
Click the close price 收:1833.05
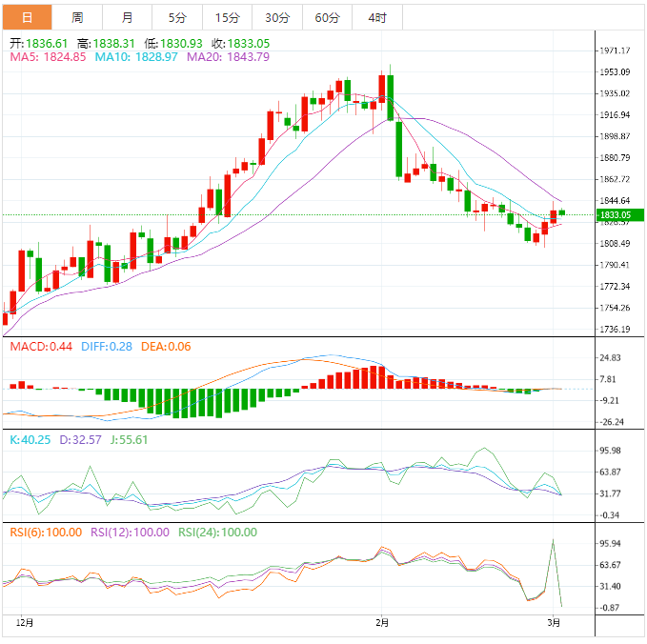(x=240, y=43)
